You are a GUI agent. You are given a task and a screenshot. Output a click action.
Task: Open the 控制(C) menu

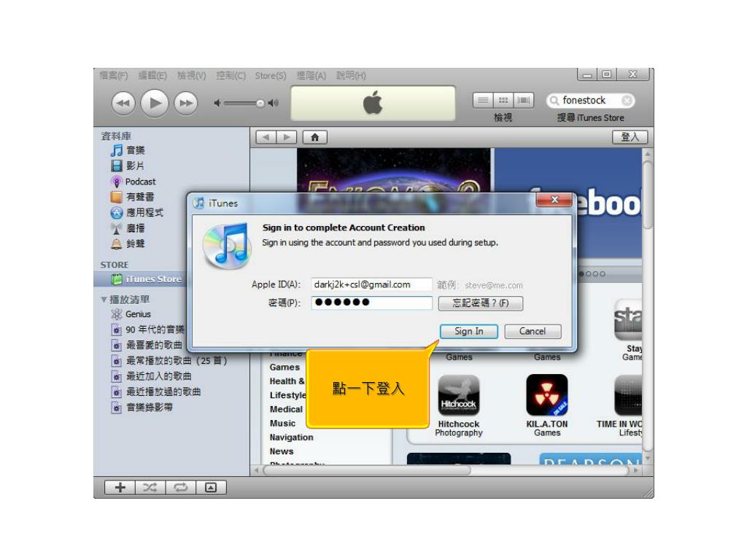click(231, 76)
